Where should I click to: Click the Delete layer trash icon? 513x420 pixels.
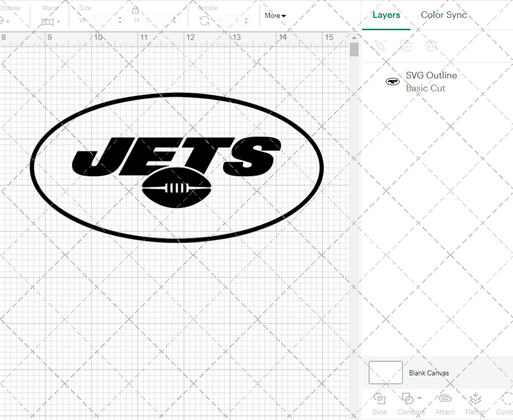pyautogui.click(x=431, y=46)
